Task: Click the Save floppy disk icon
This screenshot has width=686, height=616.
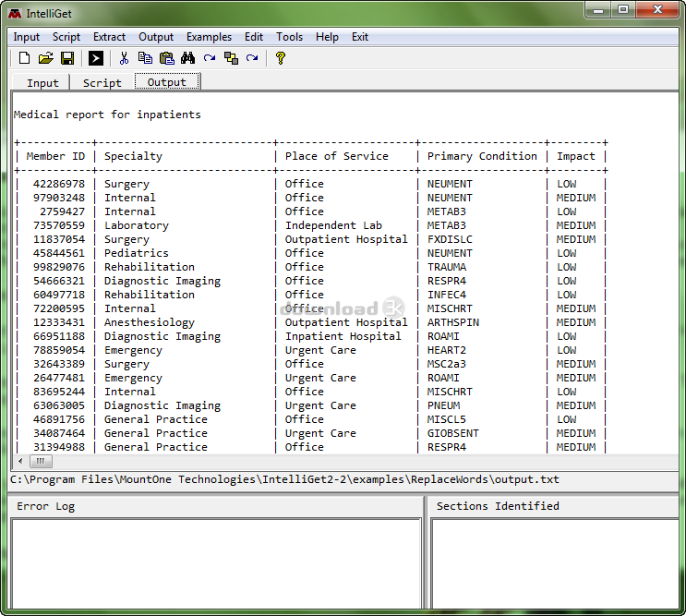Action: 66,58
